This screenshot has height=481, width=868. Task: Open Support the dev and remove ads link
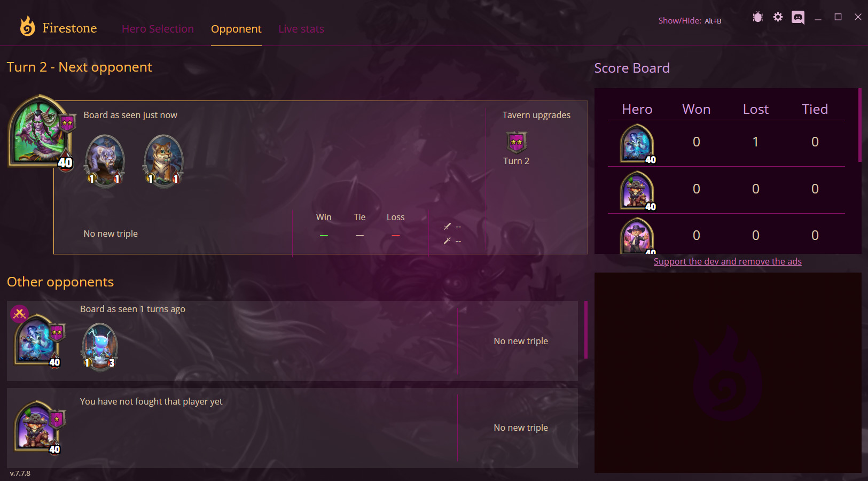(x=728, y=261)
